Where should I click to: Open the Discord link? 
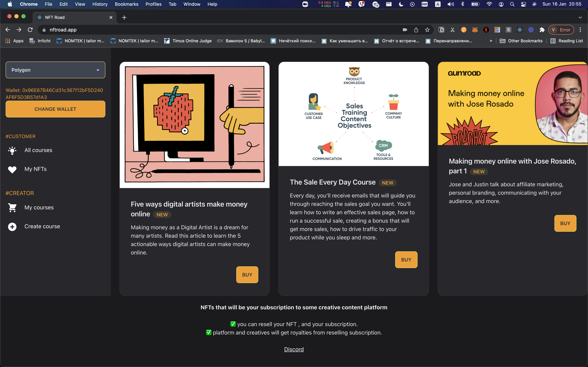pyautogui.click(x=294, y=349)
